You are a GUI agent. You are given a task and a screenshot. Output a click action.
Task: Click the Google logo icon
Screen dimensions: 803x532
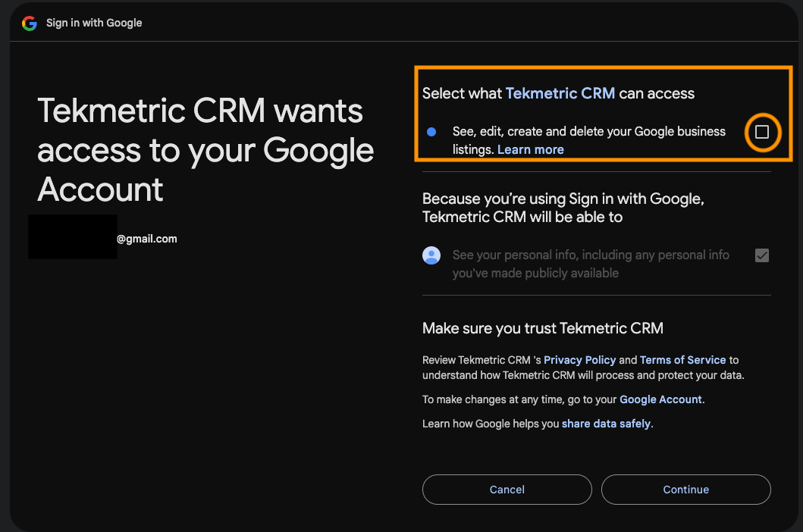pyautogui.click(x=30, y=23)
